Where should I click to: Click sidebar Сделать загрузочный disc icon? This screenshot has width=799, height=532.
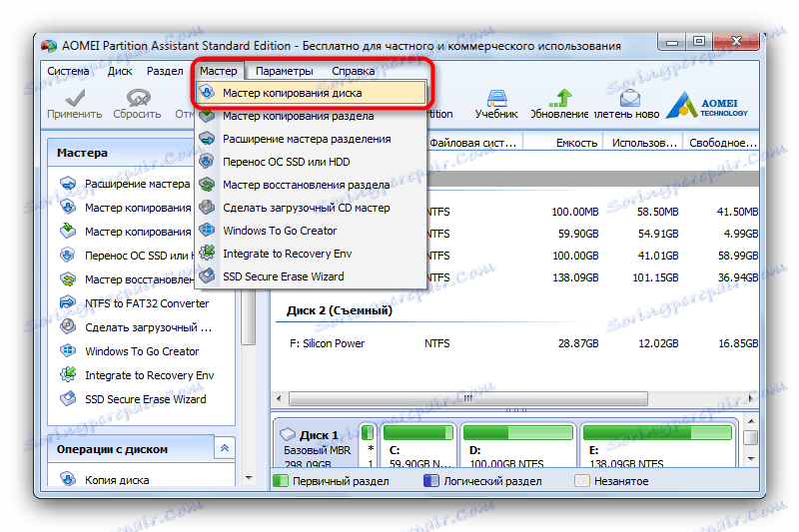(x=68, y=326)
